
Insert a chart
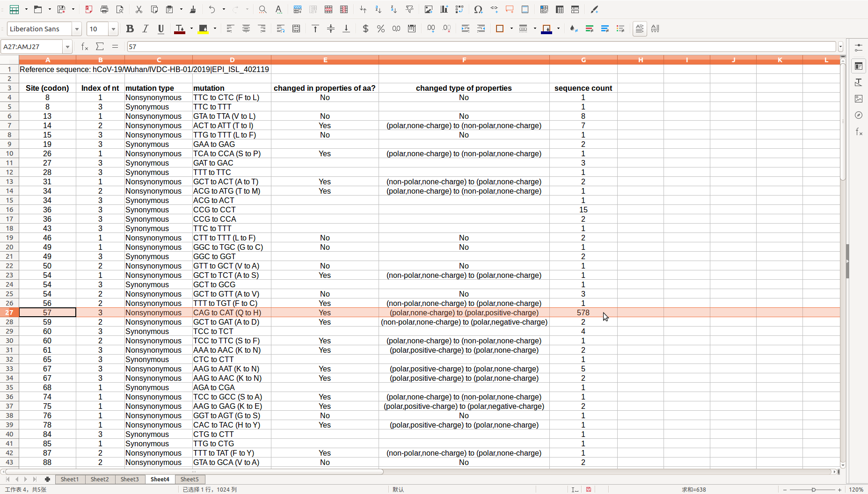click(x=444, y=9)
